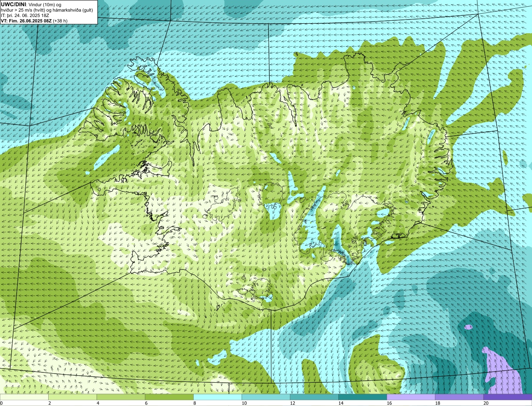The width and height of the screenshot is (532, 406).
Task: Click the 'UWC/DINI' title text
Action: pos(13,4)
